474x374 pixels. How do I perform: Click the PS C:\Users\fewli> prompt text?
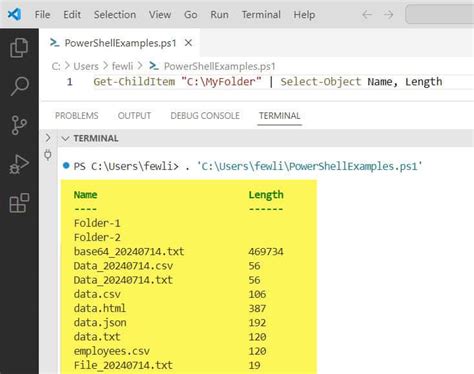point(126,166)
